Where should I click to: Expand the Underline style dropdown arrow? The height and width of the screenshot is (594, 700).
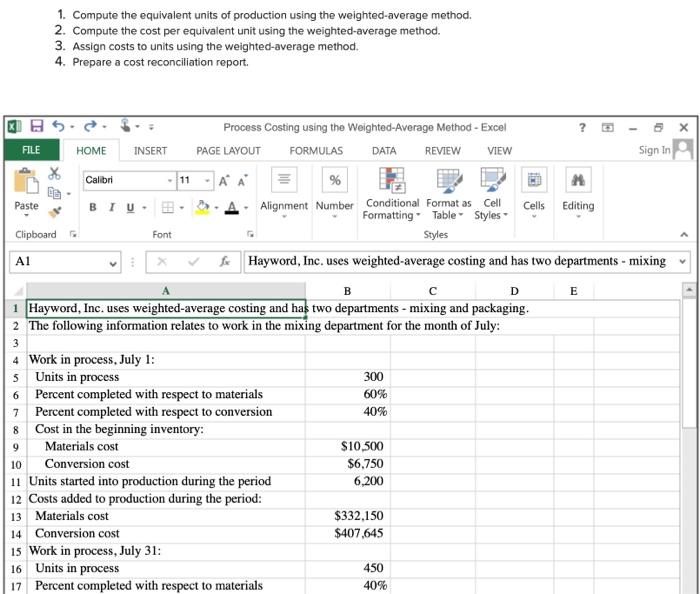[x=144, y=208]
